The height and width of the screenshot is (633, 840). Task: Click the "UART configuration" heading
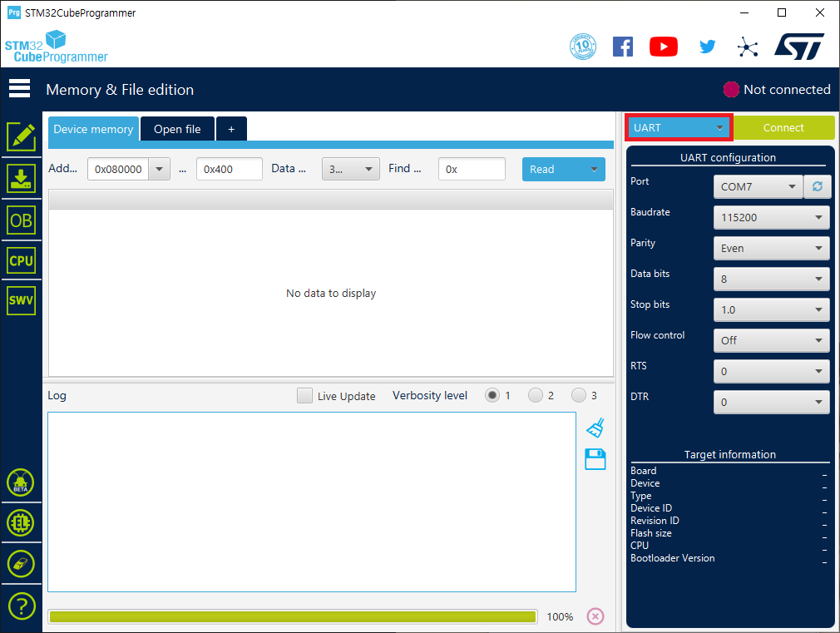tap(728, 157)
